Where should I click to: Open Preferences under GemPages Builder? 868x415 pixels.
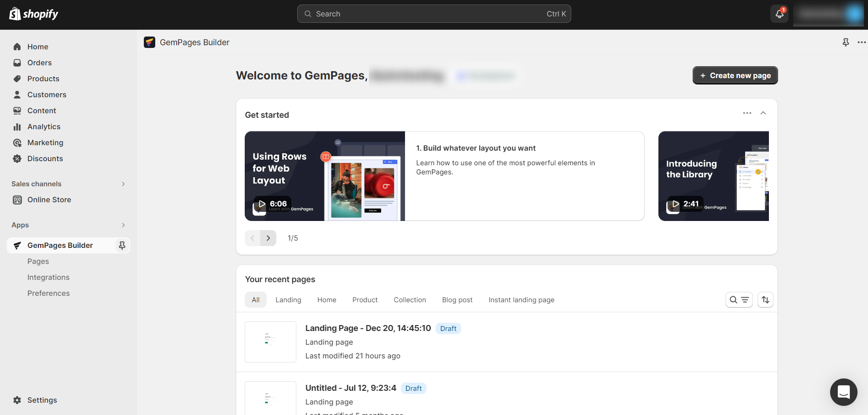coord(48,293)
